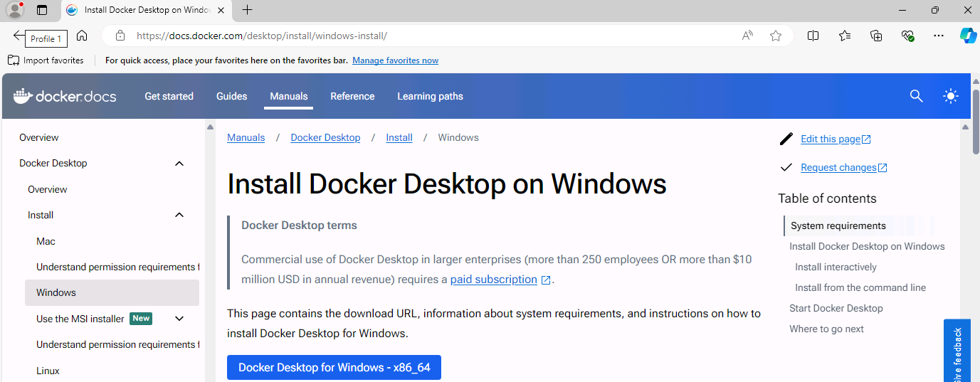
Task: Click the pencil icon beside Edit this page
Action: 786,139
